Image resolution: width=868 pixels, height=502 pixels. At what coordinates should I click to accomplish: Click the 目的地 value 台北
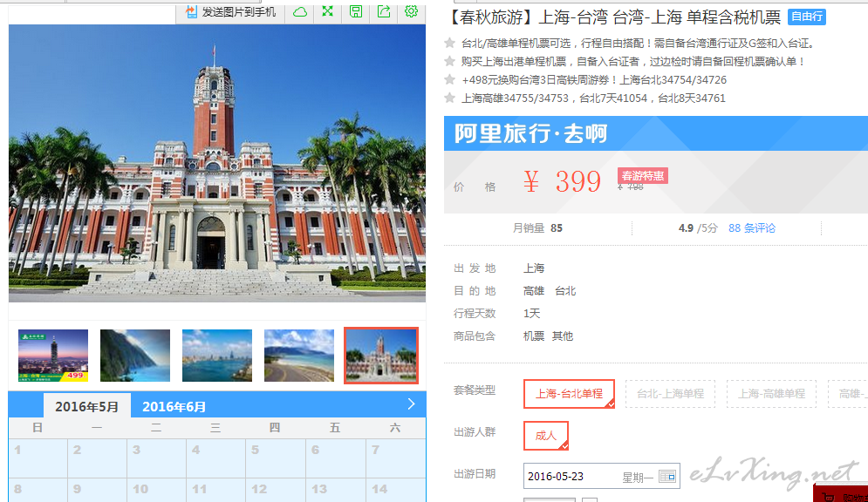565,291
